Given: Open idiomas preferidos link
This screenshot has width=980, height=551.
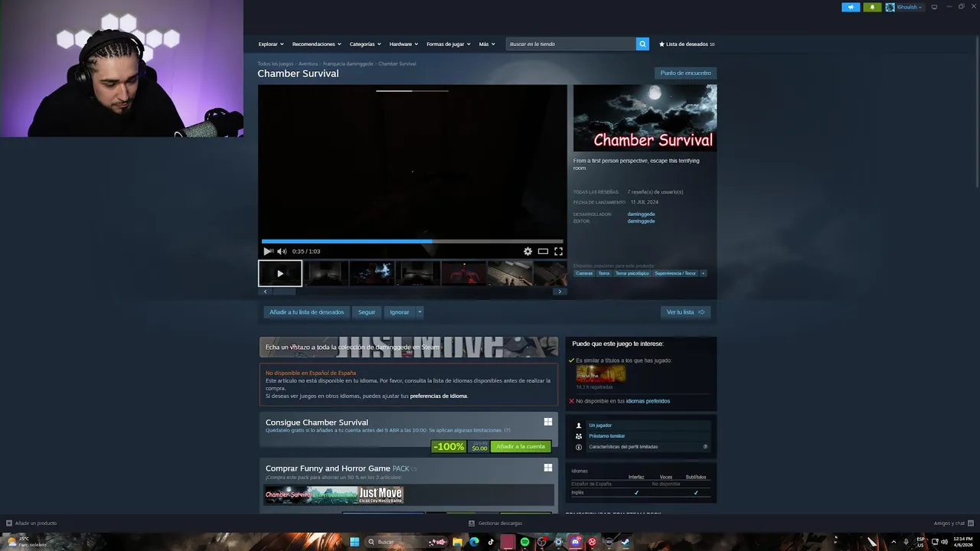Looking at the screenshot, I should (648, 401).
